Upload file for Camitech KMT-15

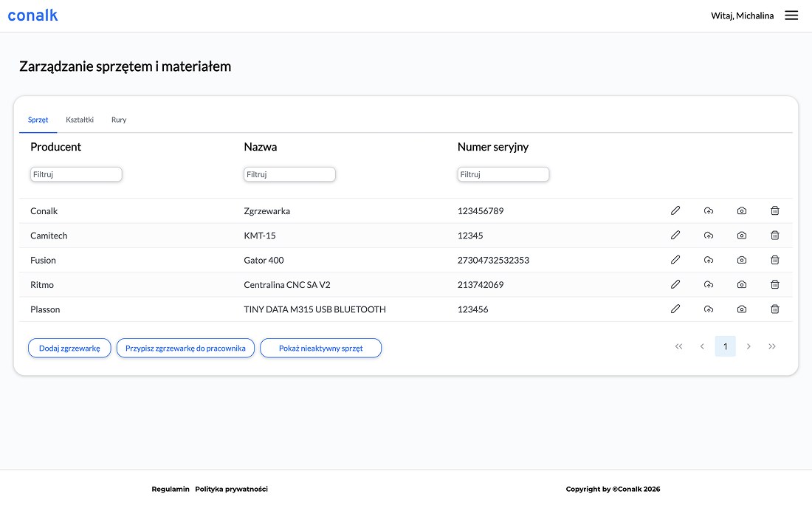pyautogui.click(x=709, y=235)
